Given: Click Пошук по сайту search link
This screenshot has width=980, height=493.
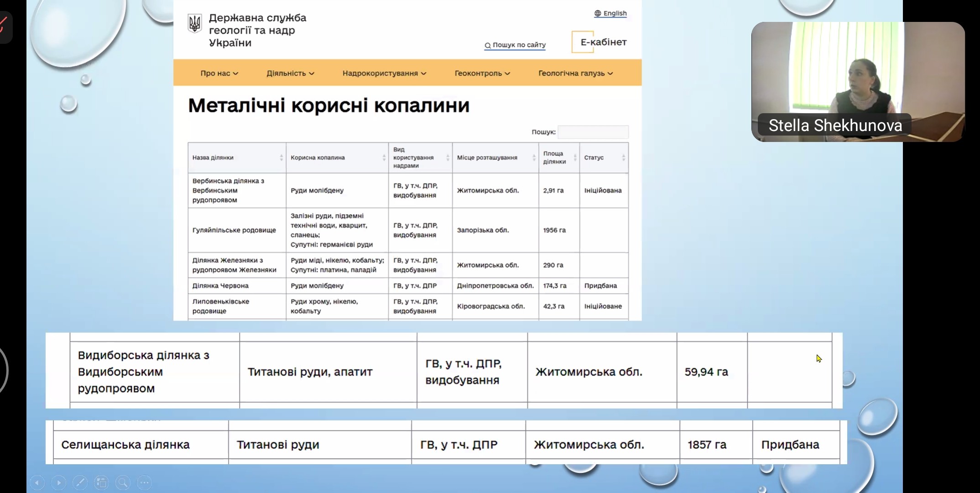Looking at the screenshot, I should point(515,45).
